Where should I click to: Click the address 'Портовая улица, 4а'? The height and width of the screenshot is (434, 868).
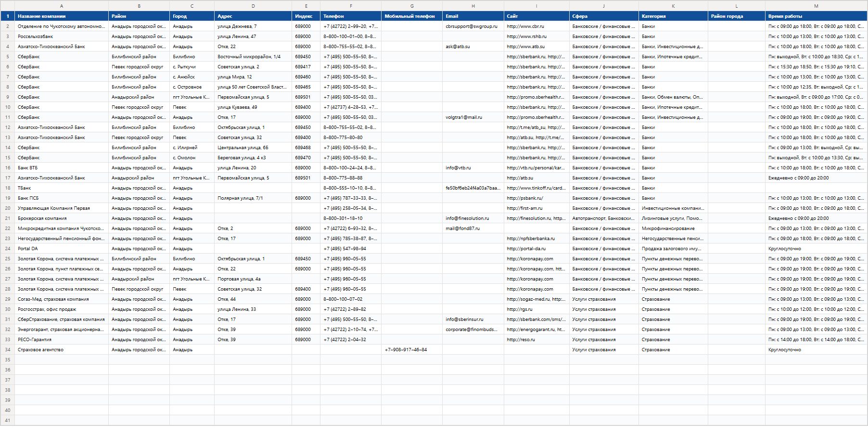point(253,279)
